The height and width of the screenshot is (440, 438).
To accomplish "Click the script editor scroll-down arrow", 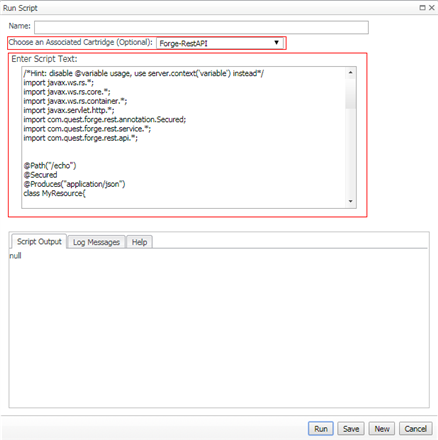I will 351,201.
